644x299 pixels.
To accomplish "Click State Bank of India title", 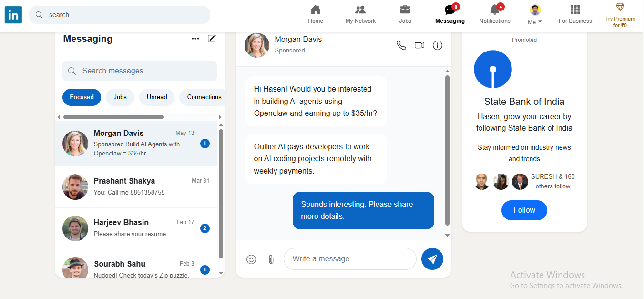I will tap(524, 102).
